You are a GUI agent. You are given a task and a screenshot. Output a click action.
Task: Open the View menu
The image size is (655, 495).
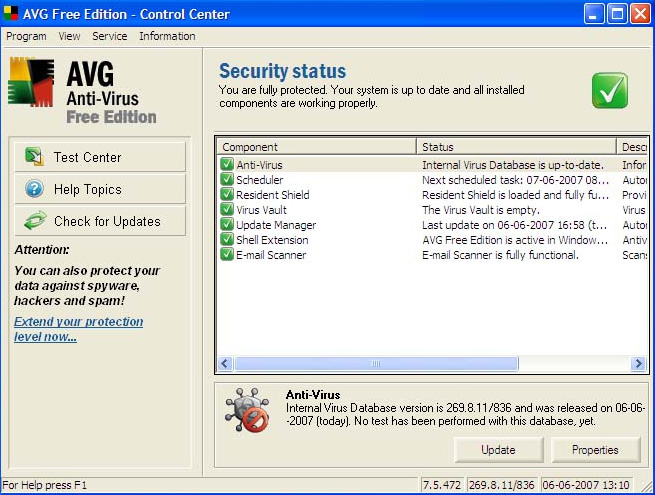69,36
